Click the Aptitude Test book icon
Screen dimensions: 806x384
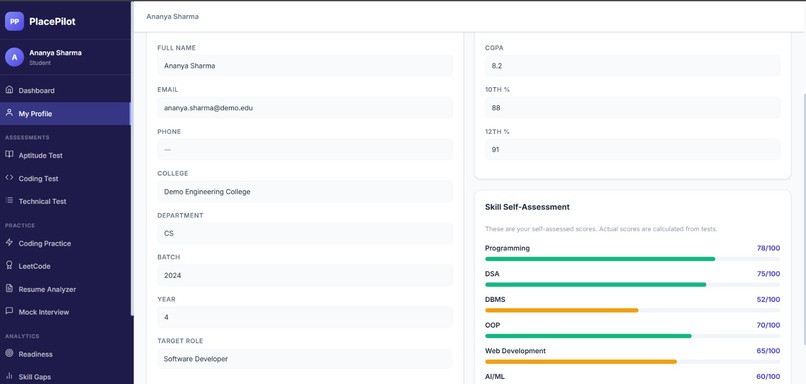[9, 155]
